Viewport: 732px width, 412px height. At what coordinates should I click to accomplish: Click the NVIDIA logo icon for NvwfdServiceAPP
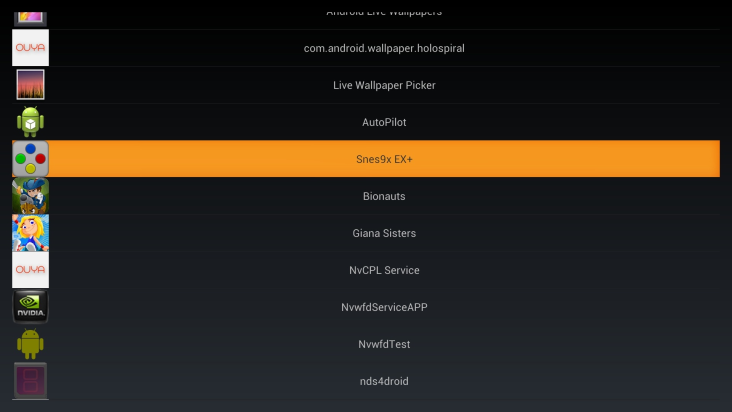click(x=30, y=307)
